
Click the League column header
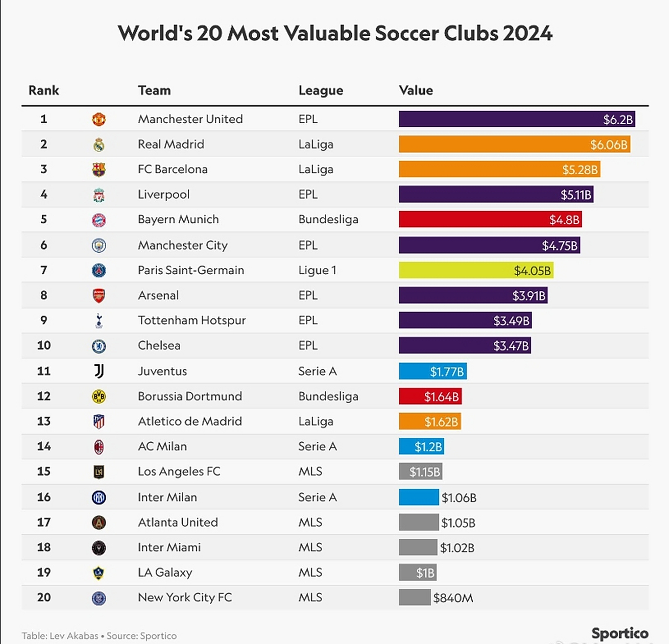[x=321, y=91]
